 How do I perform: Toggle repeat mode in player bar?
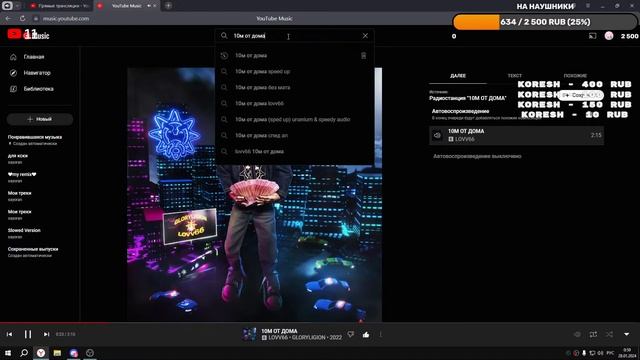(x=593, y=334)
